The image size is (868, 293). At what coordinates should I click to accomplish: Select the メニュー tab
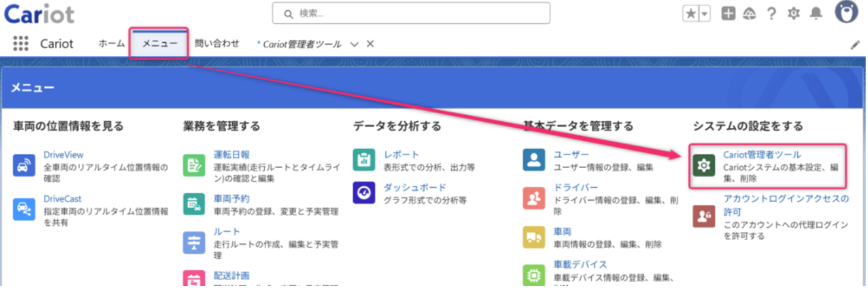[159, 43]
